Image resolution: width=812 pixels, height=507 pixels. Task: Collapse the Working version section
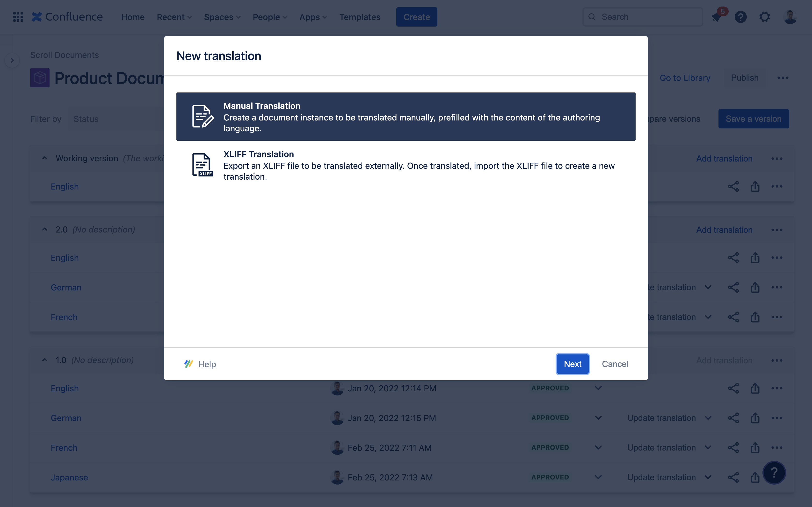click(x=45, y=158)
